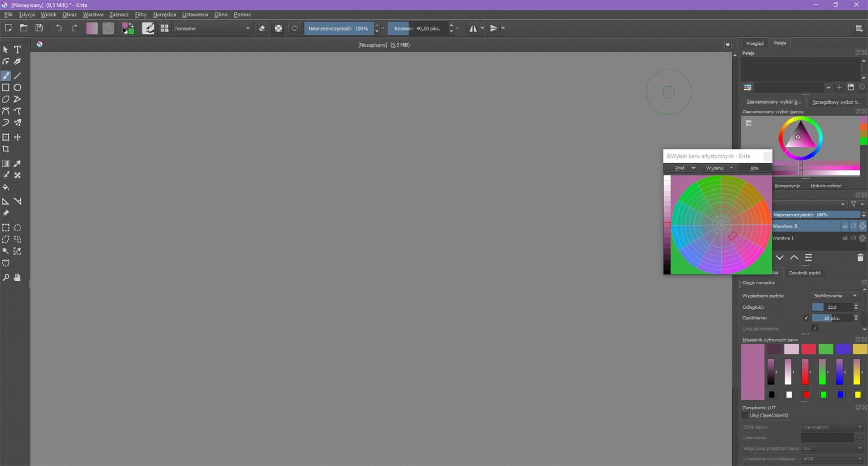Switch to the Zasobnik pędzli tab
Image resolution: width=868 pixels, height=466 pixels.
click(x=804, y=273)
